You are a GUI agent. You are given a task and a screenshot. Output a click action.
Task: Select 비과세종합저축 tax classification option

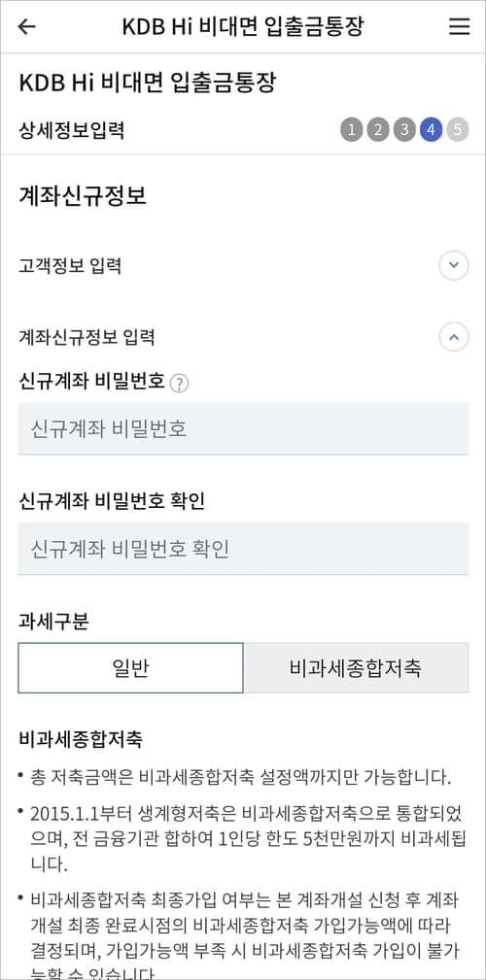coord(356,667)
